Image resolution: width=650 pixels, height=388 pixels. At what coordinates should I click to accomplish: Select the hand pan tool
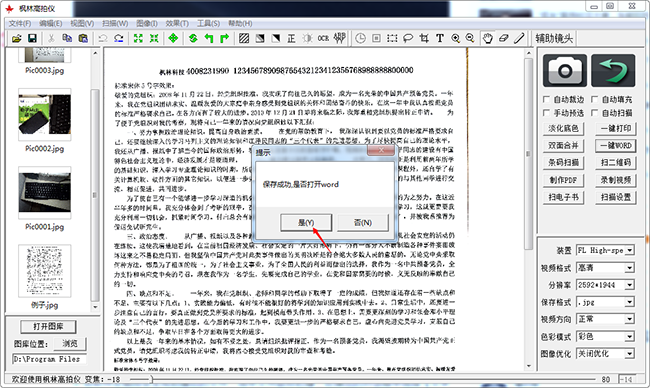(x=488, y=39)
